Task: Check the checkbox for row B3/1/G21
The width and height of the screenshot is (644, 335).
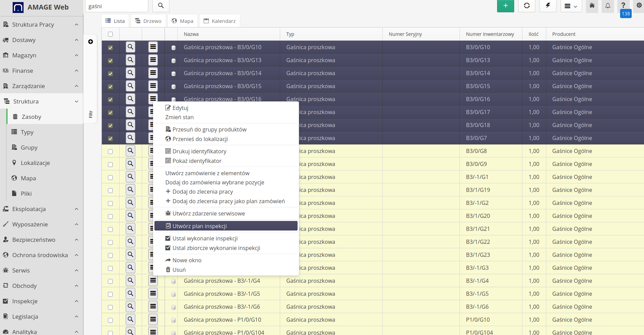Action: [x=110, y=229]
